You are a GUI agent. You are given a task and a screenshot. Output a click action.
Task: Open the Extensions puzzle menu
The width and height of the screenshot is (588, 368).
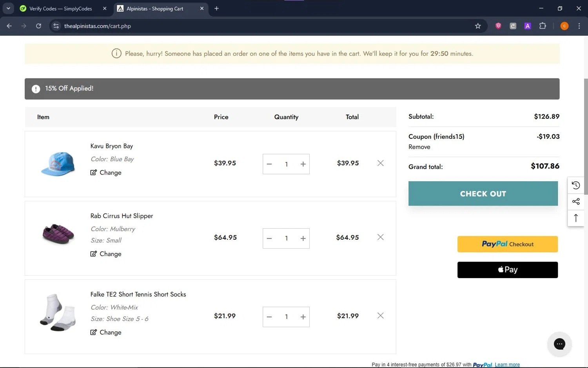pyautogui.click(x=543, y=26)
